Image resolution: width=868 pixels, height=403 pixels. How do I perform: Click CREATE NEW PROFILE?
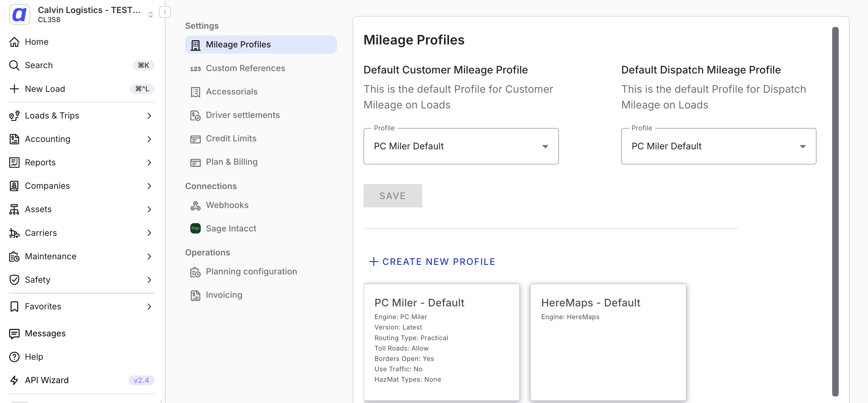(432, 261)
